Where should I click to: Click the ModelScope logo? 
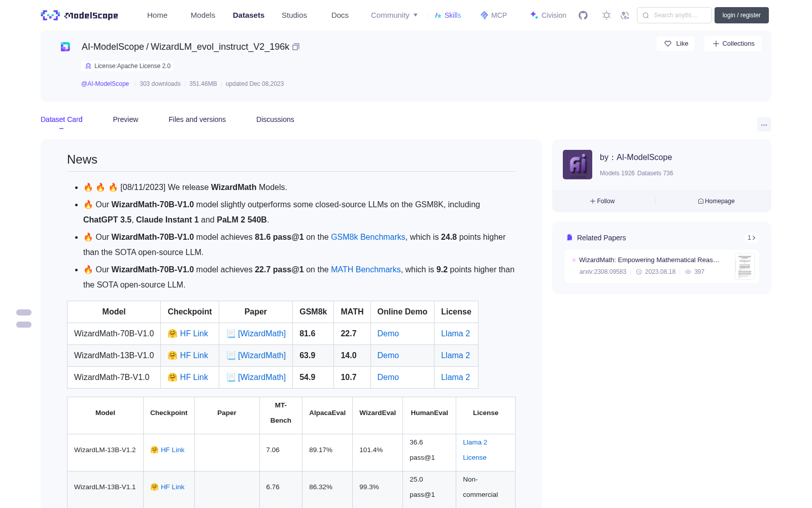(79, 15)
